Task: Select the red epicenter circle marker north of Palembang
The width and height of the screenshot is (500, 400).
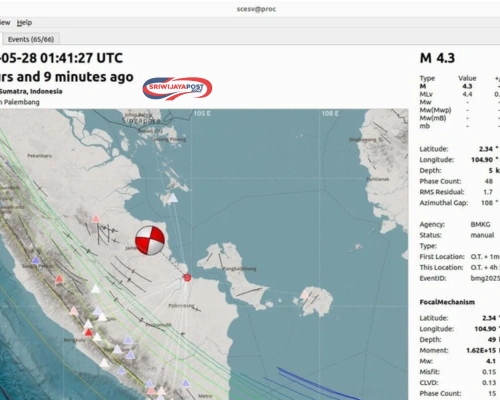Action: [x=187, y=277]
